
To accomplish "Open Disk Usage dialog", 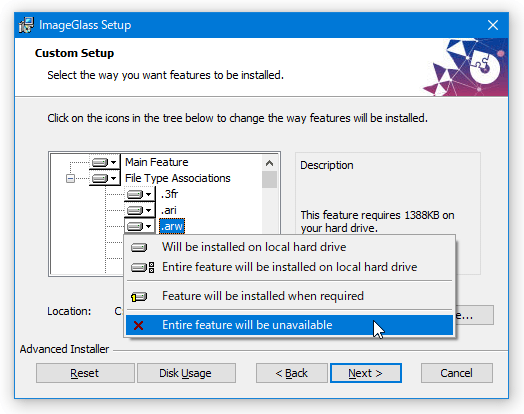I will [x=186, y=373].
